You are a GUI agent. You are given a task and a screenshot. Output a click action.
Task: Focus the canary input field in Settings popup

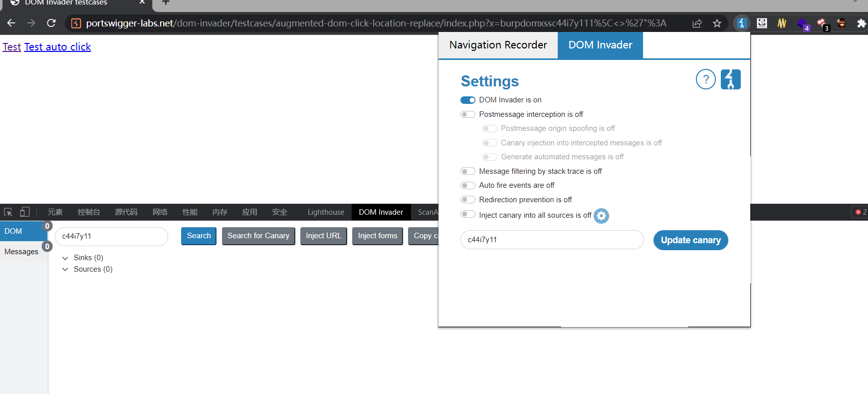click(552, 240)
